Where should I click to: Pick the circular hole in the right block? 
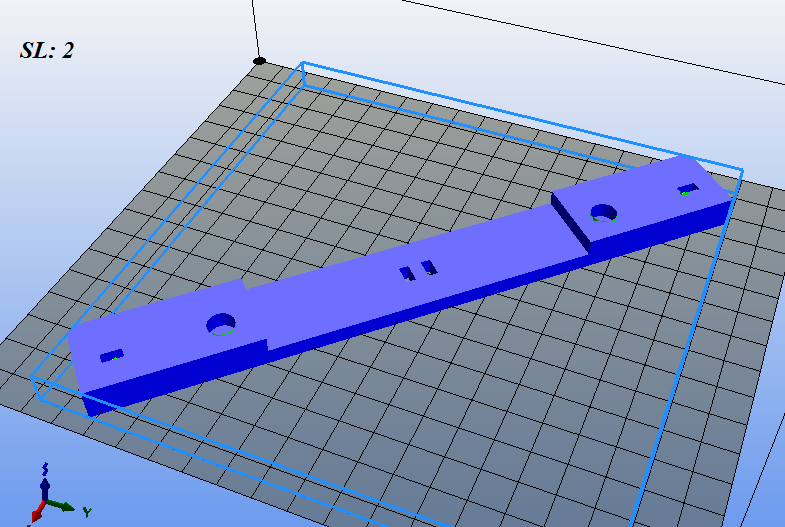603,213
